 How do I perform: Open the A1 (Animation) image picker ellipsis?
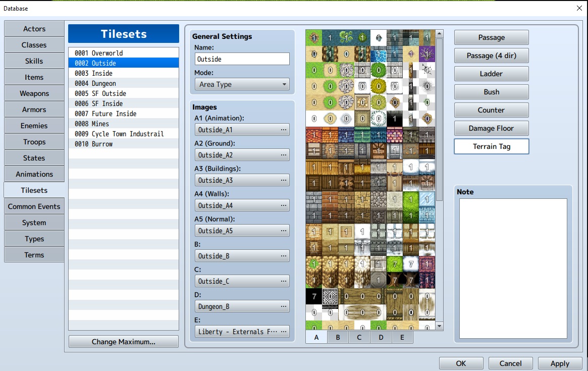point(284,130)
